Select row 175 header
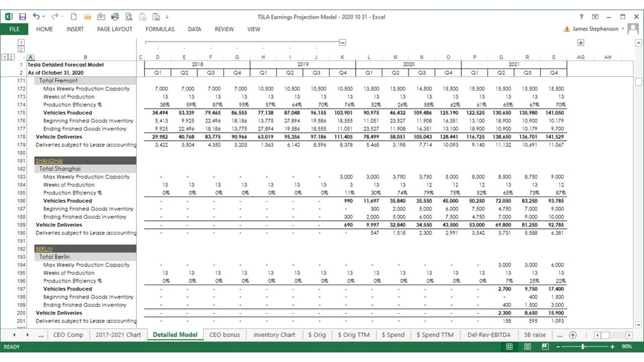Screen dimensions: 644x362 pos(21,113)
